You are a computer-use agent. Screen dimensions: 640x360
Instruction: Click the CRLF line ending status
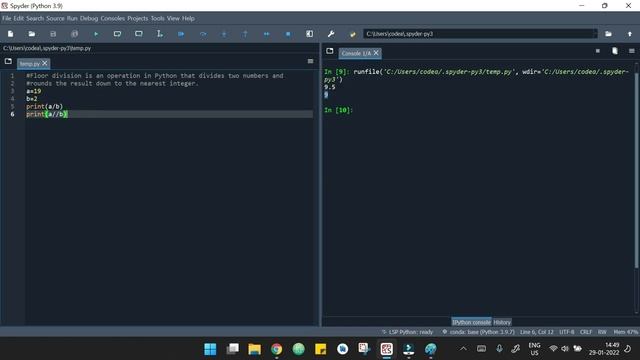[586, 332]
